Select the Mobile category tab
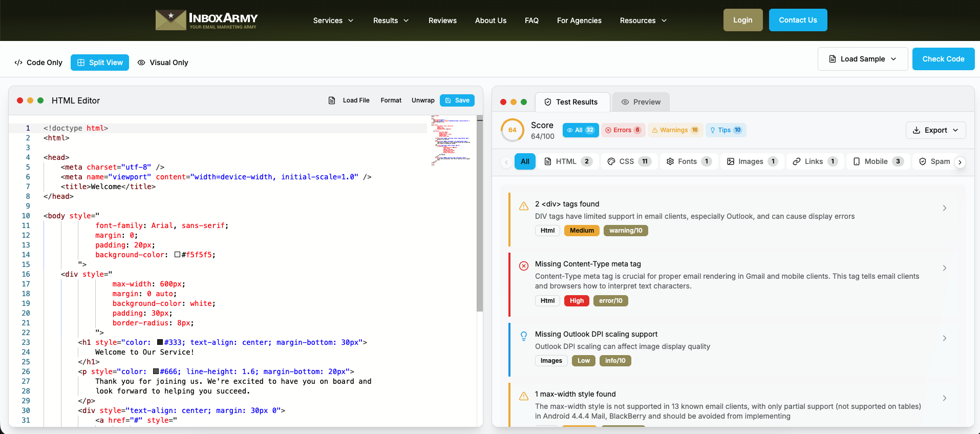Screen dimensions: 980x434 (x=878, y=161)
